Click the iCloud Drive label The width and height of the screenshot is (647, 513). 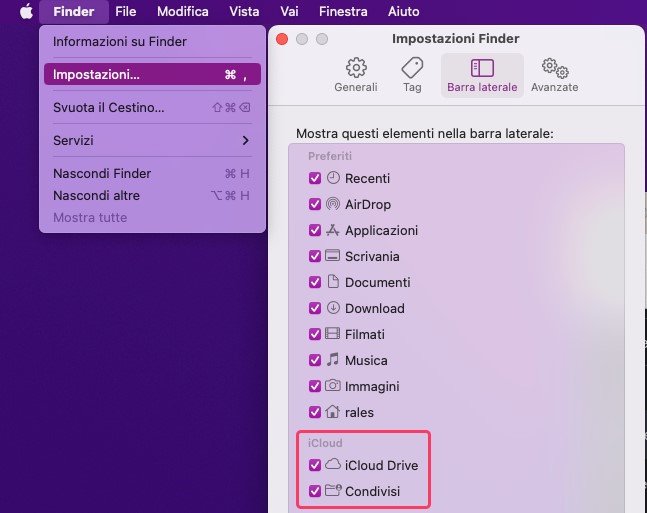pos(382,465)
